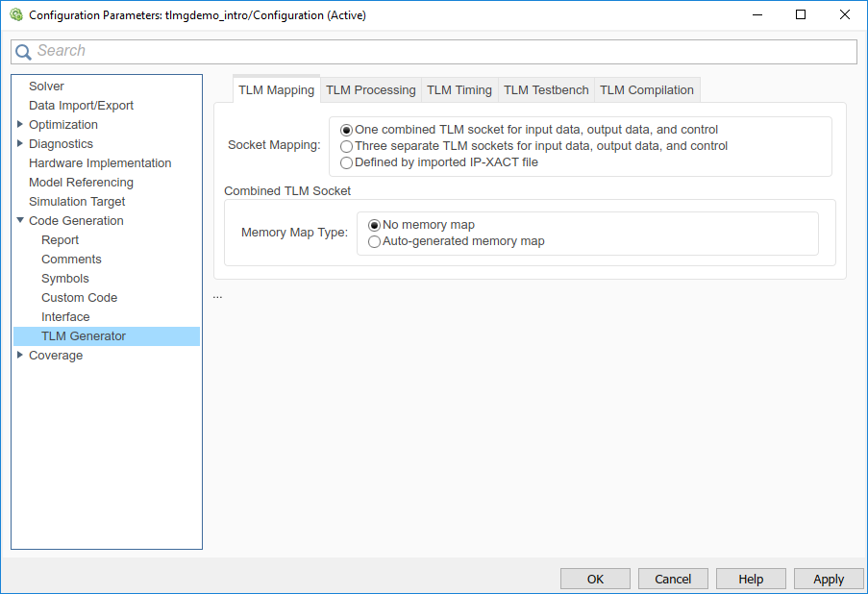The image size is (868, 594).
Task: Focus the Search input field
Action: pos(434,52)
